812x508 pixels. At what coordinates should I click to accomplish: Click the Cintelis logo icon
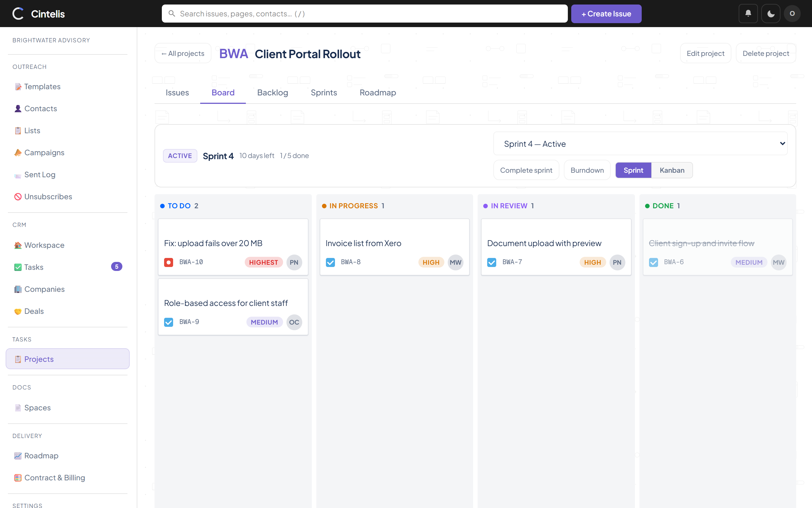click(18, 14)
